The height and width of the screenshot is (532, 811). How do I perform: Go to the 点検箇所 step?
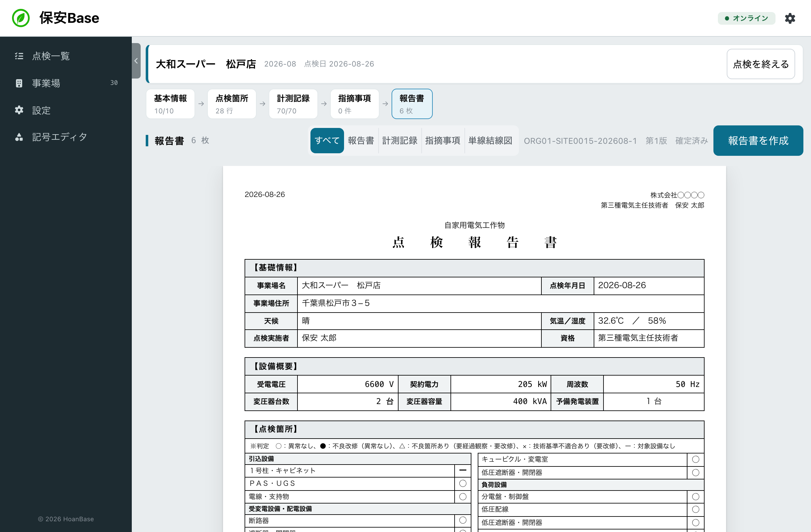click(232, 104)
